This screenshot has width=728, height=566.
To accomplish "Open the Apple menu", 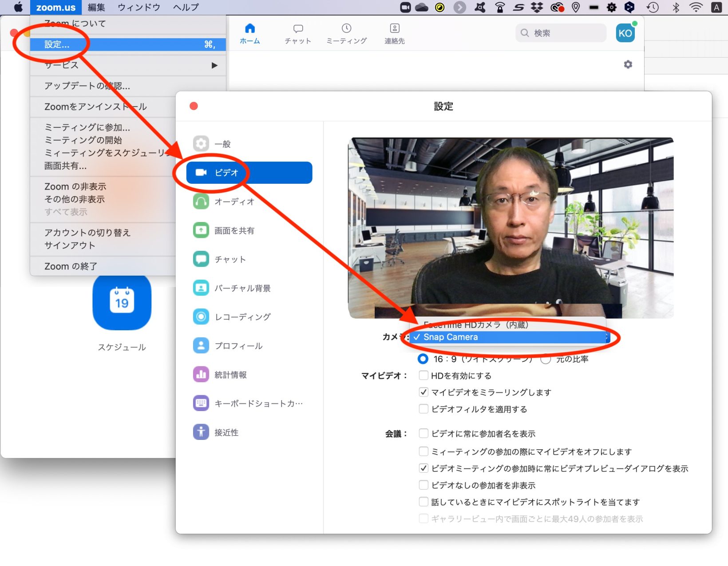I will point(18,7).
